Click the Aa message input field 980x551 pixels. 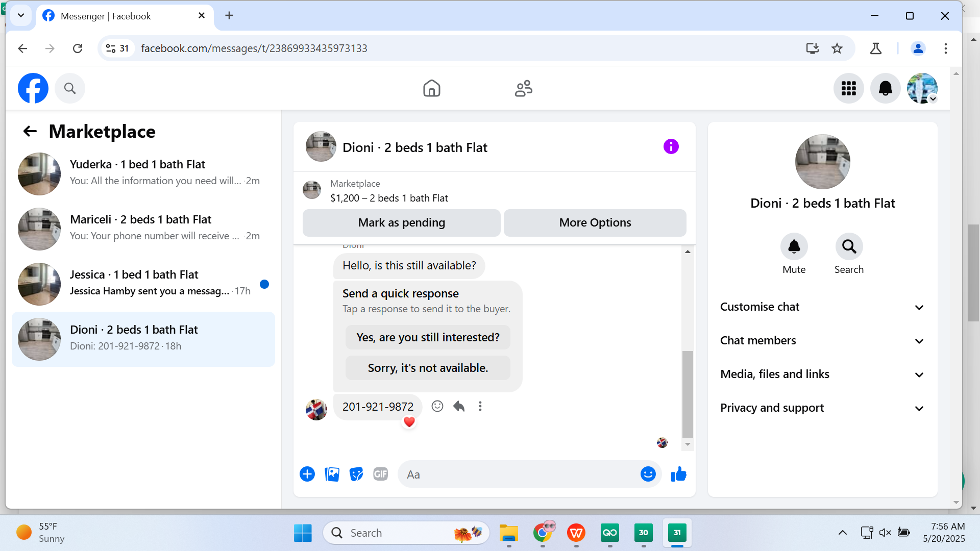point(516,474)
